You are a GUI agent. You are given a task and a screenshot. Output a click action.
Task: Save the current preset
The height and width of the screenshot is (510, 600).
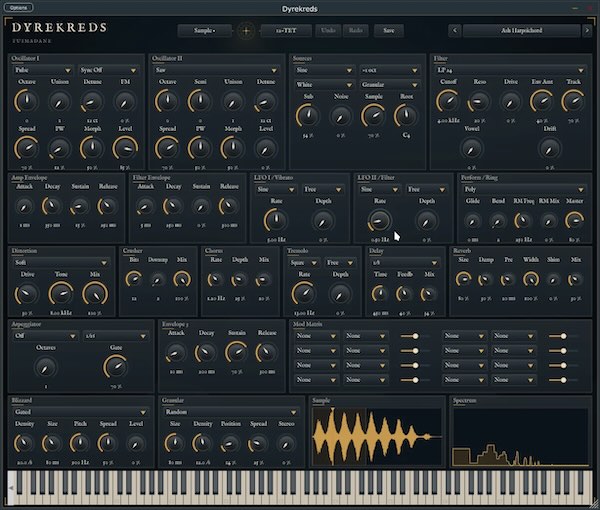pos(388,31)
